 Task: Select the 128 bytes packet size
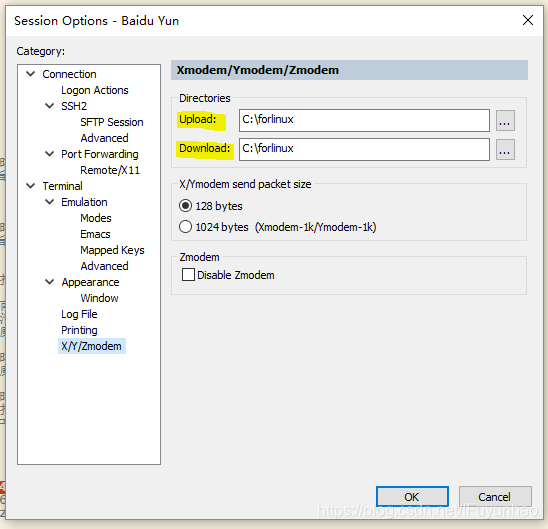[x=210, y=206]
